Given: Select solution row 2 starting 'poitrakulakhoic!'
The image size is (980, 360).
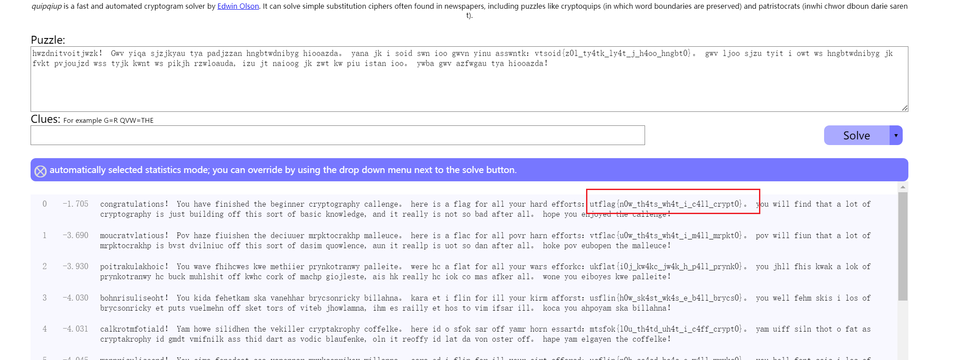Looking at the screenshot, I should tap(464, 272).
